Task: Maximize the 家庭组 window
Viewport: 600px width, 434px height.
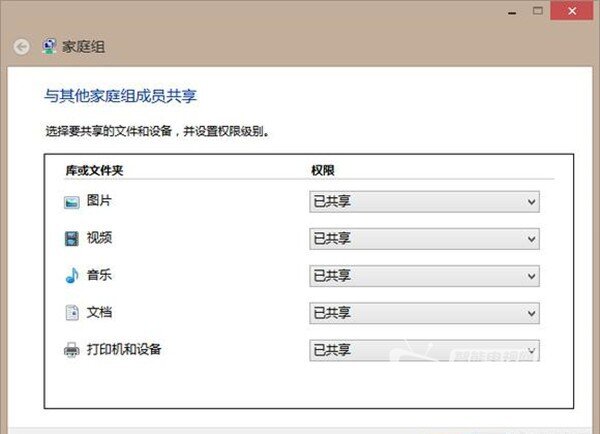Action: point(538,11)
